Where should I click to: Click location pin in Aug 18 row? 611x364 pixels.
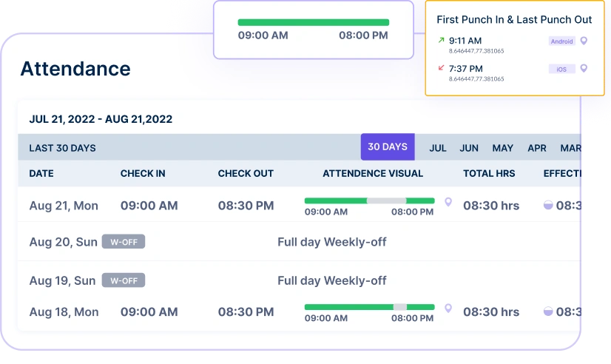(448, 309)
